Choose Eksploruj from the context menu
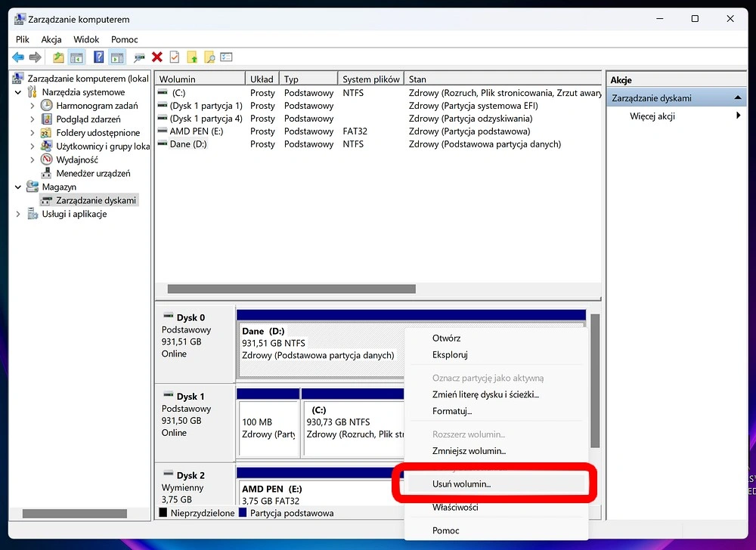756x550 pixels. (x=497, y=354)
